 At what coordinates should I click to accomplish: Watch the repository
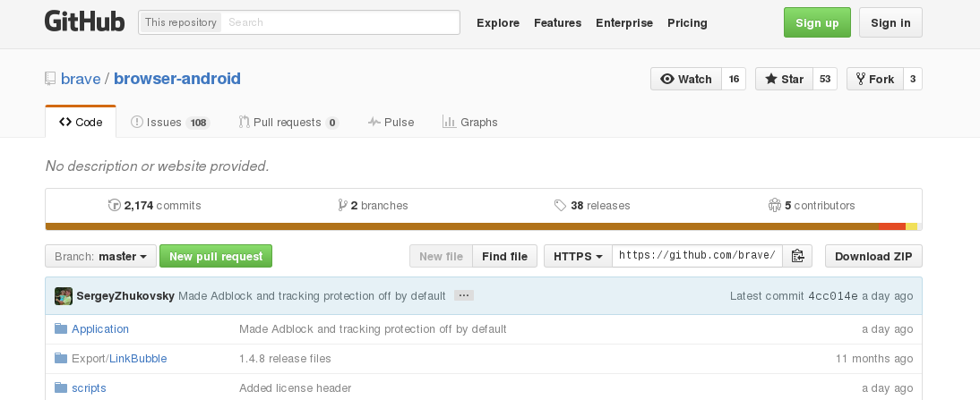(x=686, y=79)
